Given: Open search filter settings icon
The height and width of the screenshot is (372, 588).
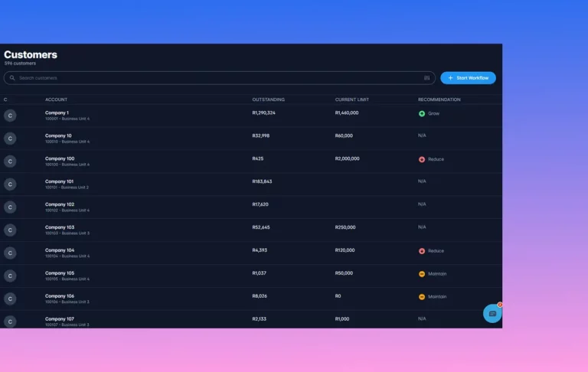Looking at the screenshot, I should point(427,78).
